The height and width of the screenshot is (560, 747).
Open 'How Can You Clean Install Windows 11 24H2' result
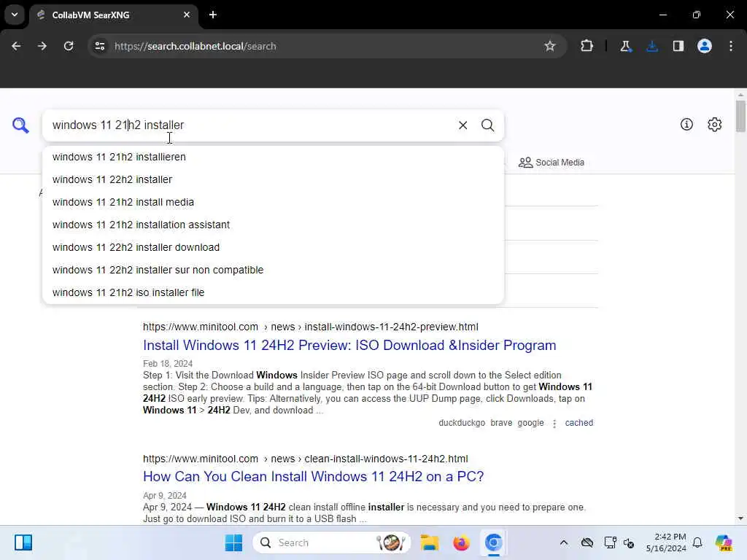[313, 477]
